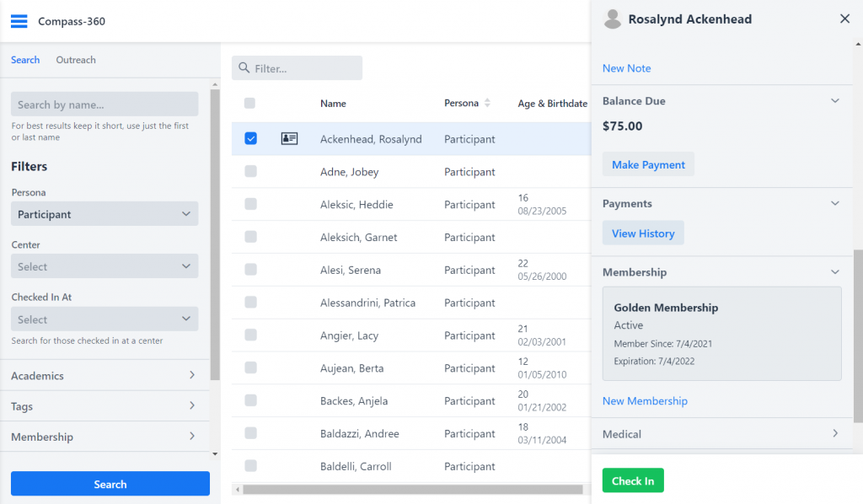Image resolution: width=863 pixels, height=504 pixels.
Task: Click the name Baldelli, Carroll
Action: pos(356,467)
